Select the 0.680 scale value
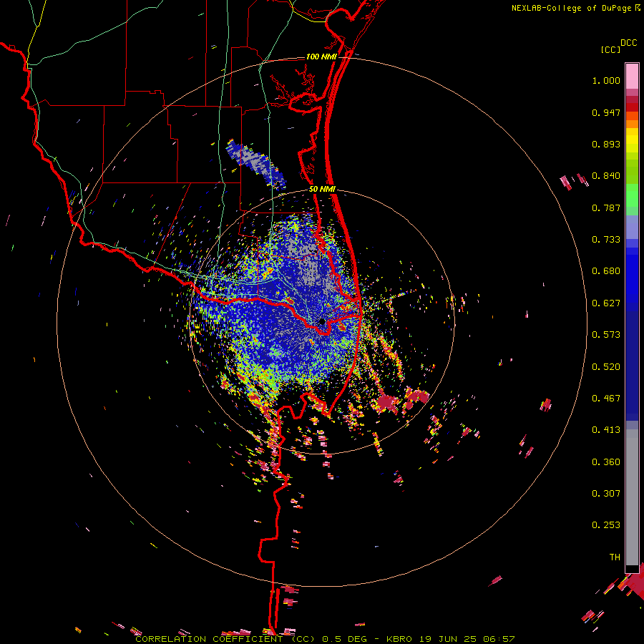 606,271
